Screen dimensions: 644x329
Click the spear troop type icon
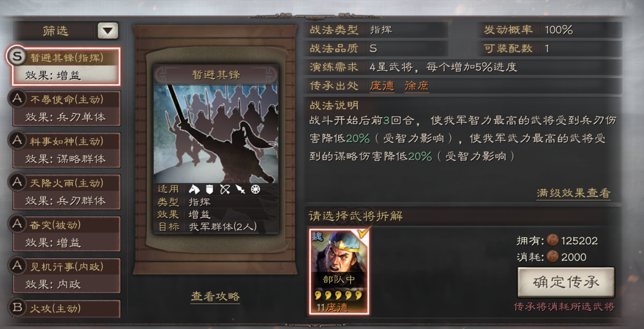[x=240, y=189]
